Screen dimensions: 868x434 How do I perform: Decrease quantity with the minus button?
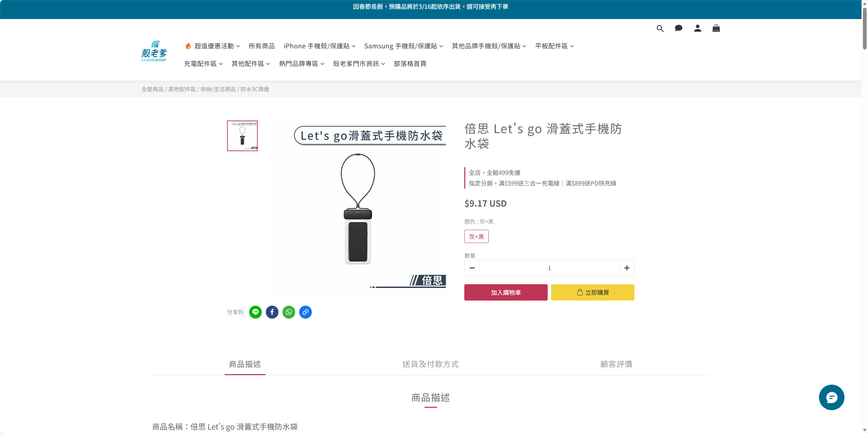coord(472,268)
